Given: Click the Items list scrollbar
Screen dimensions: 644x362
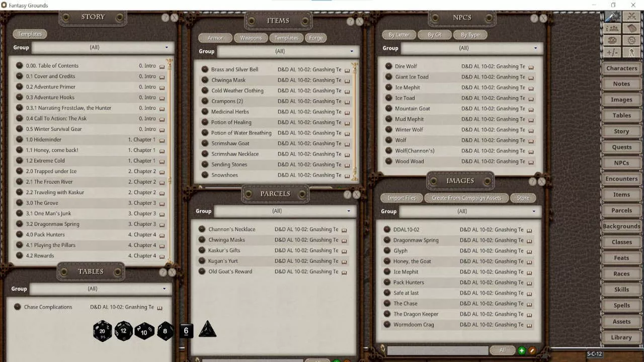Looking at the screenshot, I should 354,121.
